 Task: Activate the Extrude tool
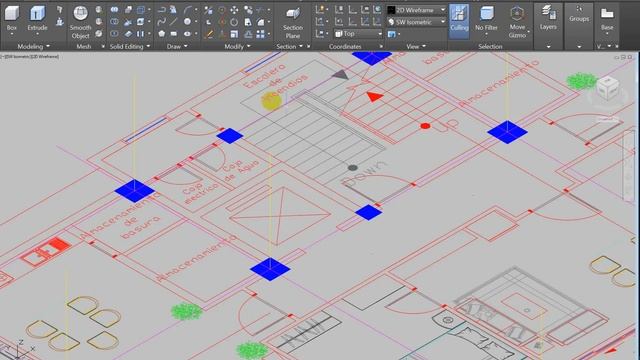pos(37,18)
